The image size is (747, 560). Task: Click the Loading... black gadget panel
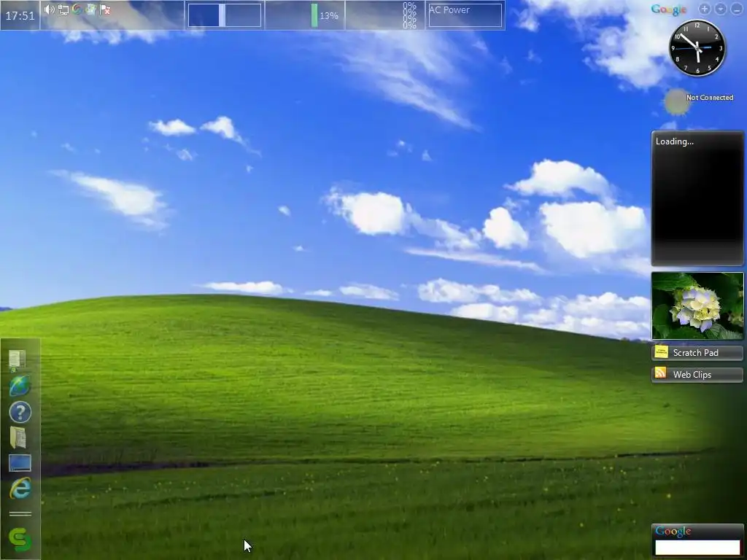click(697, 198)
